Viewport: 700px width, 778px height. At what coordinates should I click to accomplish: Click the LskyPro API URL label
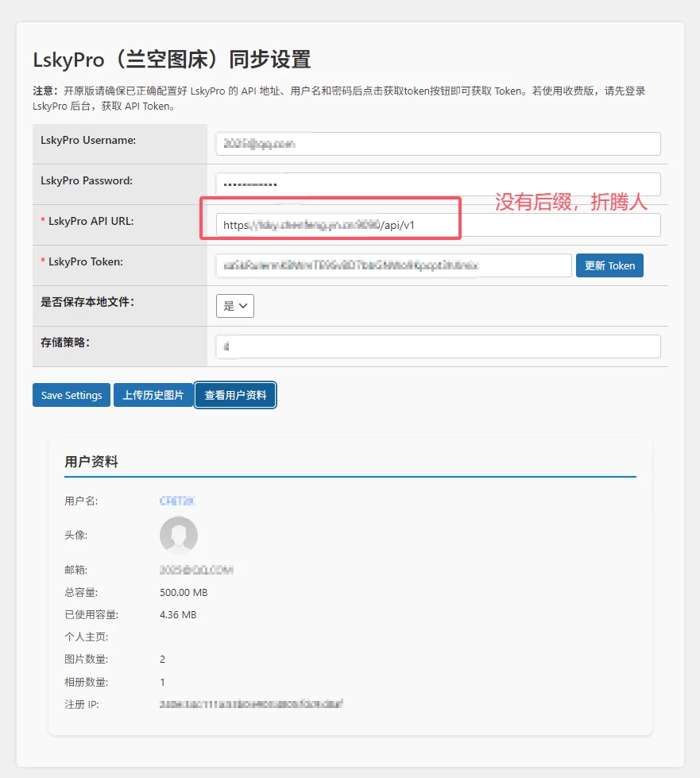point(91,222)
